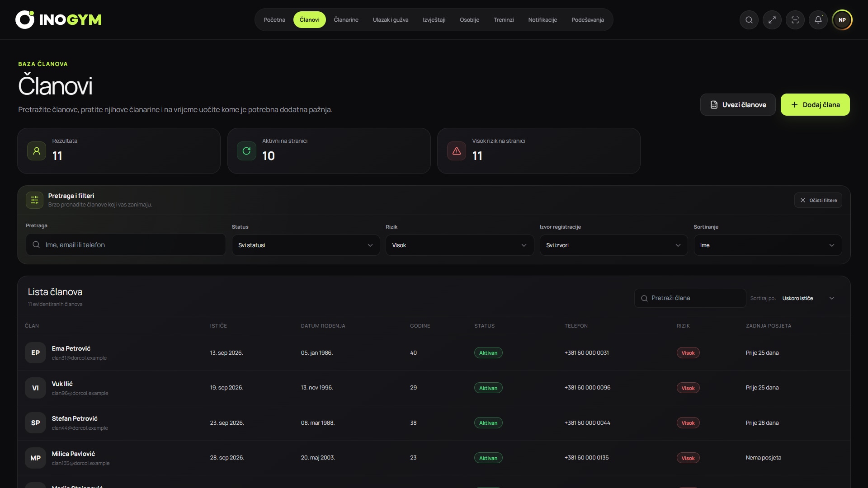Image resolution: width=868 pixels, height=488 pixels.
Task: Switch to the Članarine tab
Action: point(346,20)
